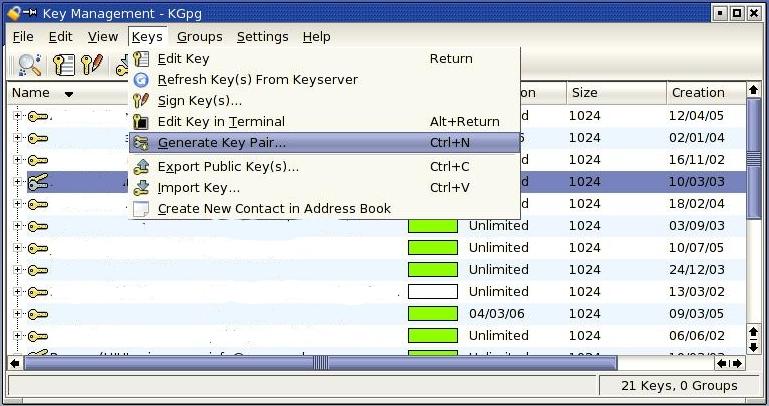Viewport: 769px width, 406px height.
Task: Expand the key row created 03/09/03
Action: 17,226
